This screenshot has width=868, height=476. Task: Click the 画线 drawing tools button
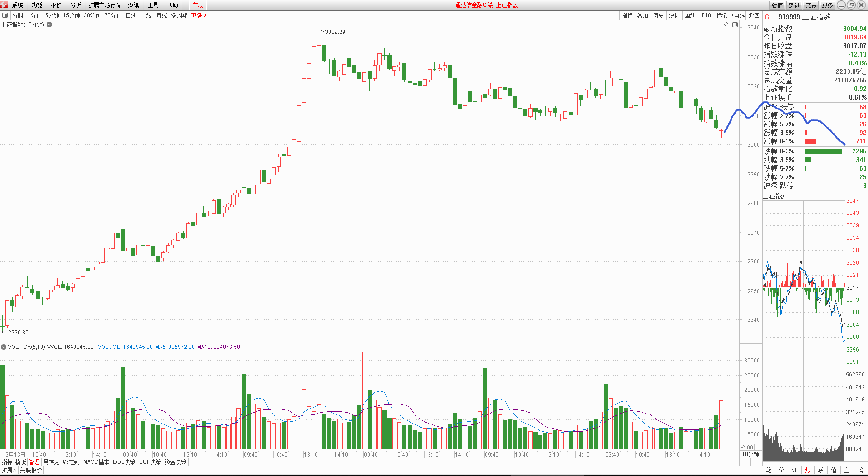click(690, 15)
